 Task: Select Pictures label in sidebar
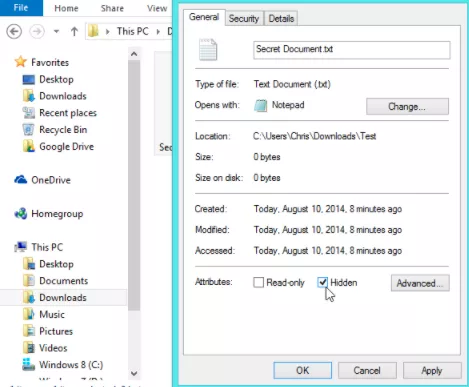click(x=56, y=331)
